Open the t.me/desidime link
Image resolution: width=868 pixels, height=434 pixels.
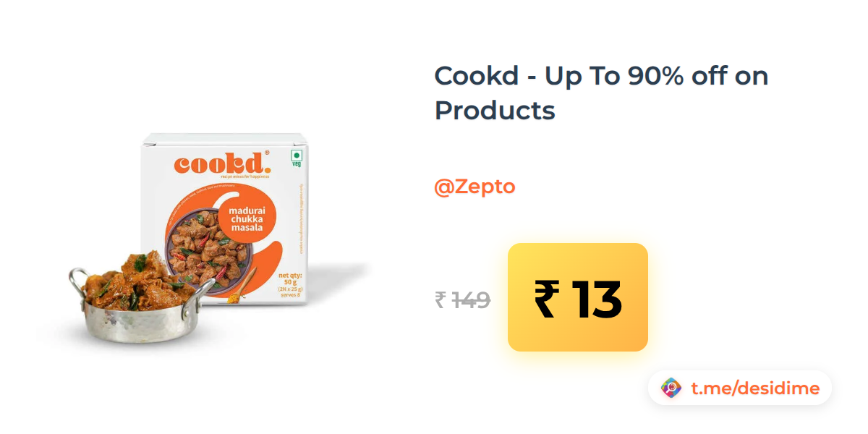click(x=754, y=388)
